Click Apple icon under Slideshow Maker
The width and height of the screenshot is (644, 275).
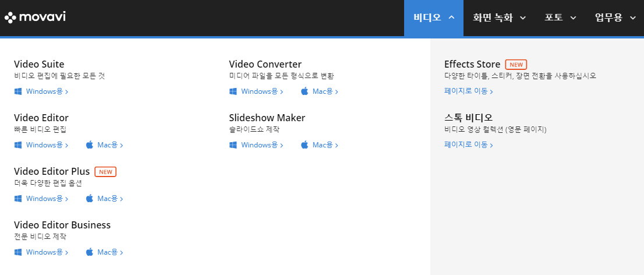305,144
